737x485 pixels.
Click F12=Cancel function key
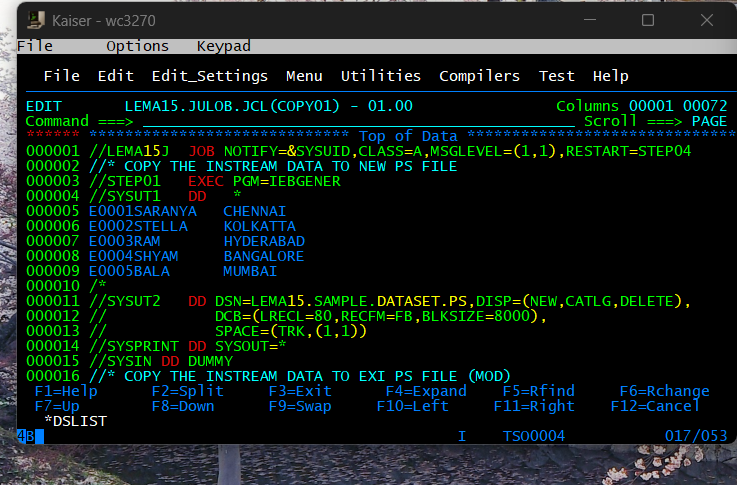(655, 406)
